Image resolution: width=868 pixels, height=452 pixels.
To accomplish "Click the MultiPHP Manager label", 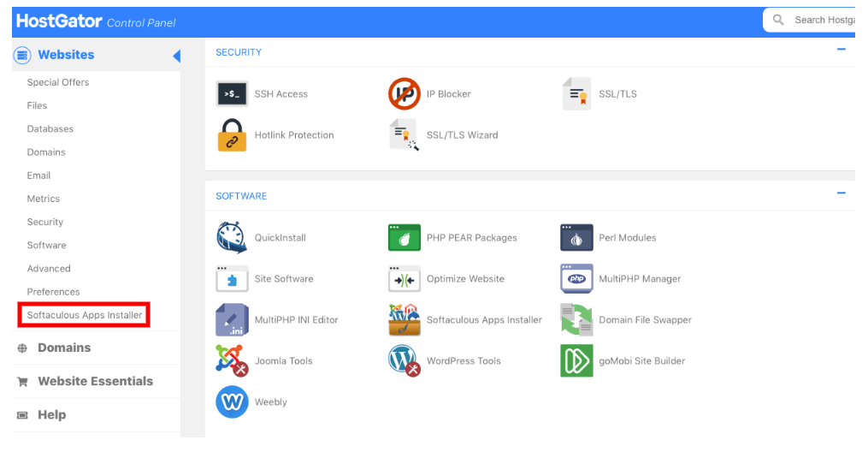I will (640, 278).
